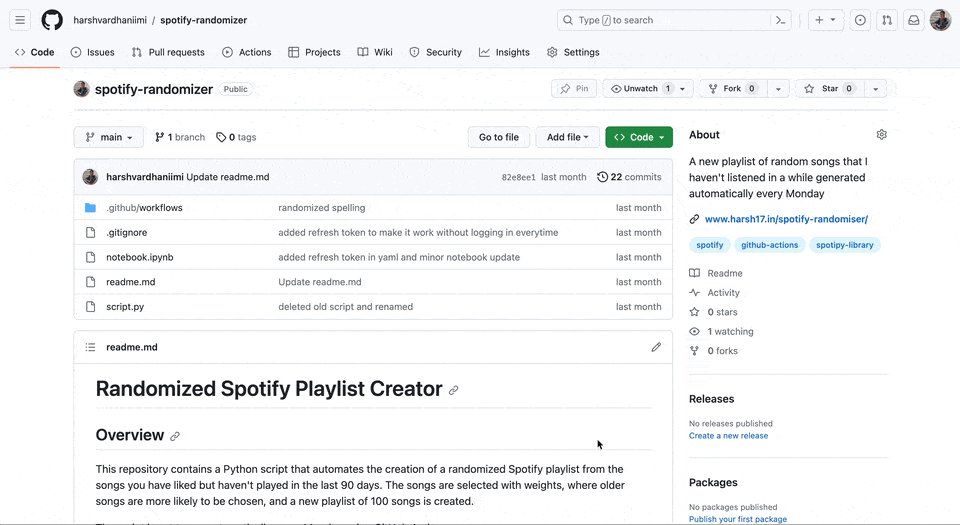Screen dimensions: 960x525
Task: Click the file icon for notebook.ipynb
Action: pos(91,257)
